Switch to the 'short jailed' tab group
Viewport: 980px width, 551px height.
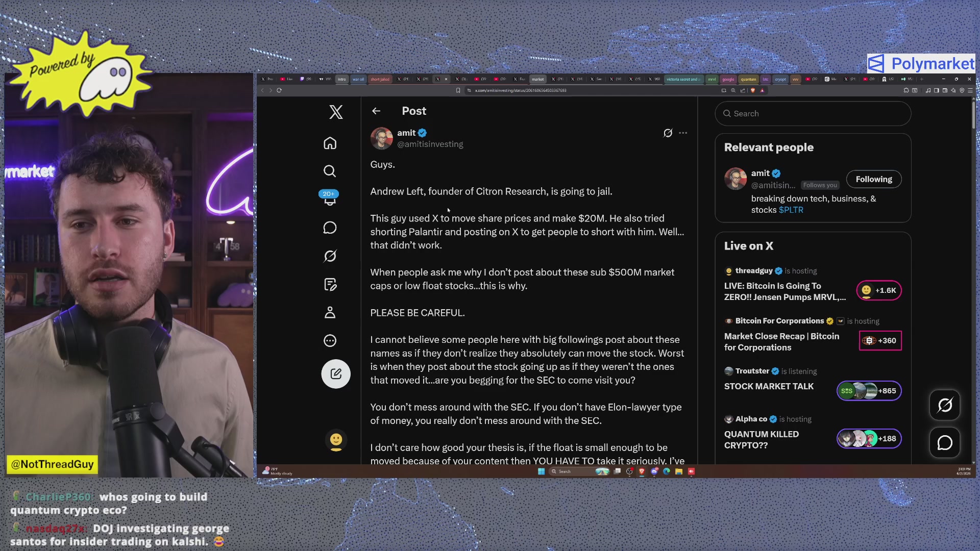point(380,79)
